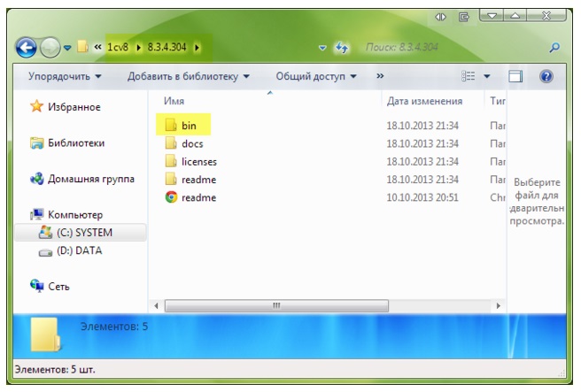Click the magnifier search icon

pos(554,48)
